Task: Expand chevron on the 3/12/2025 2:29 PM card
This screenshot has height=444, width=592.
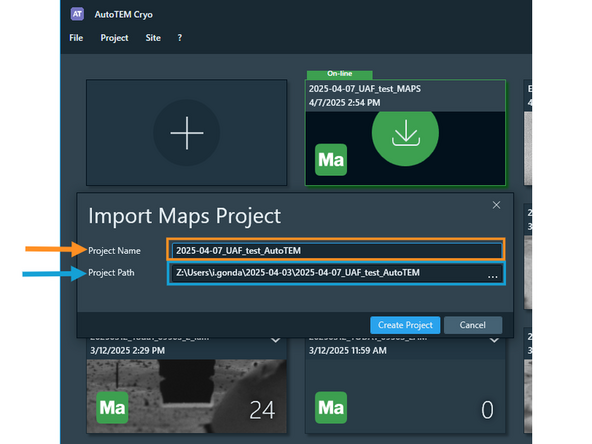Action: click(x=276, y=341)
